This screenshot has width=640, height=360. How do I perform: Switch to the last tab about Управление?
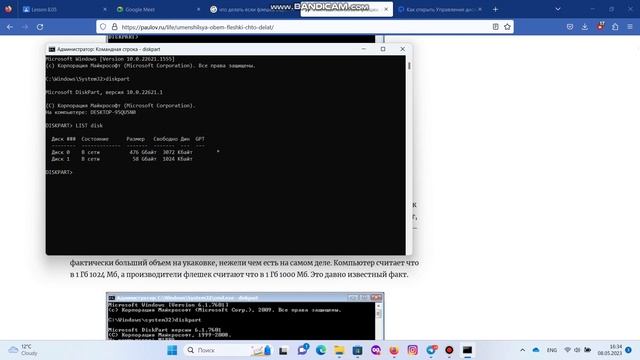[440, 9]
